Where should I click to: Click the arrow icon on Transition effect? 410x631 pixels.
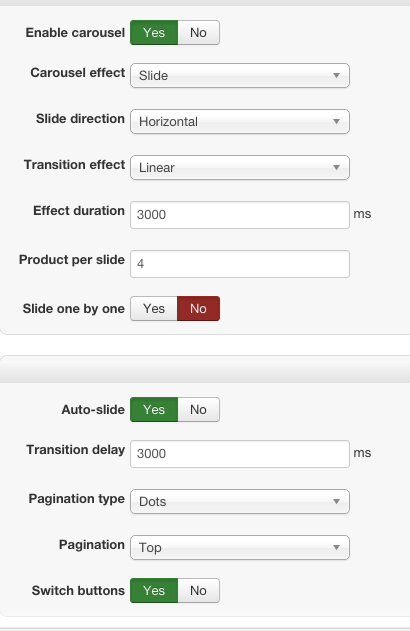point(336,167)
